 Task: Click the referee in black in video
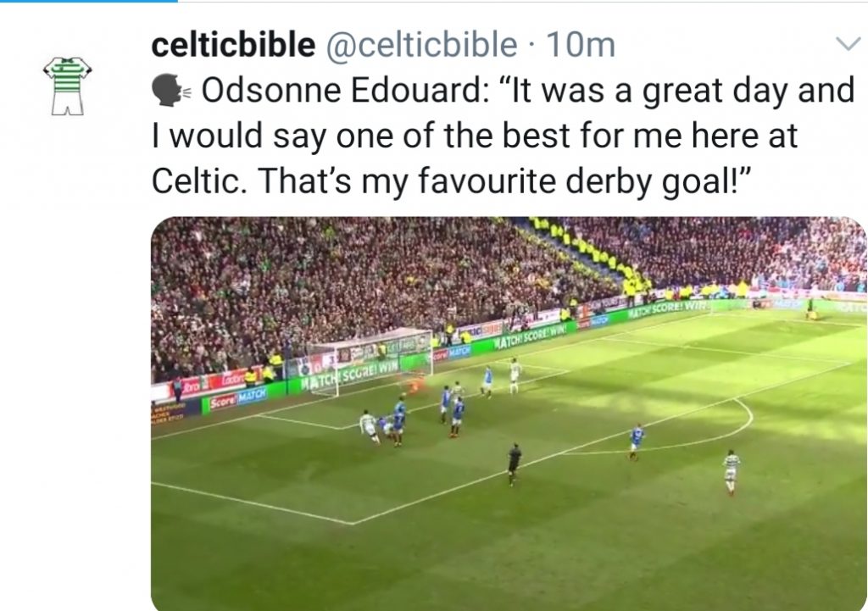pos(514,462)
